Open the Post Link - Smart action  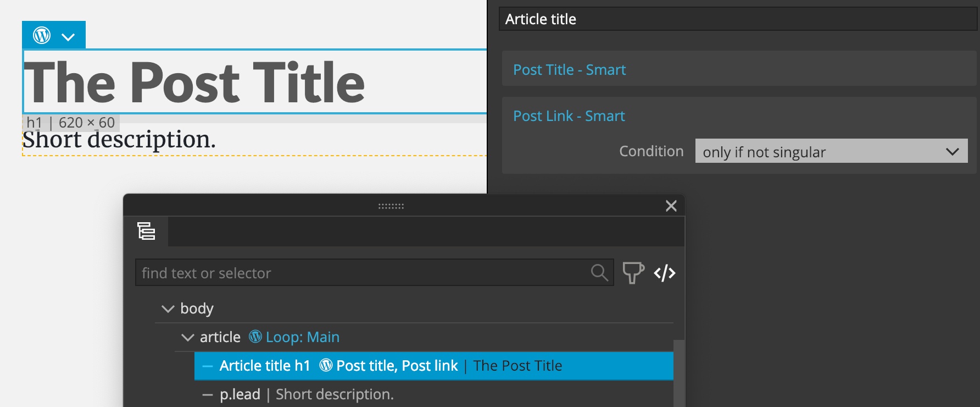tap(569, 116)
